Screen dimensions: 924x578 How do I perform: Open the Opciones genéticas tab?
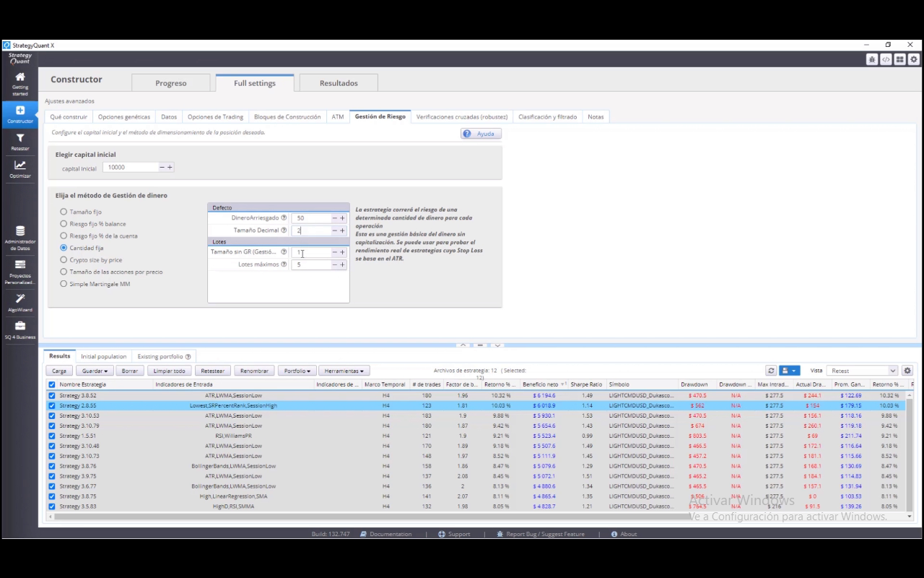(x=124, y=116)
